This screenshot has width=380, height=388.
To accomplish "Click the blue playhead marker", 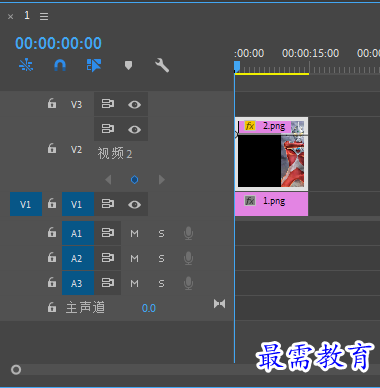I will [237, 66].
